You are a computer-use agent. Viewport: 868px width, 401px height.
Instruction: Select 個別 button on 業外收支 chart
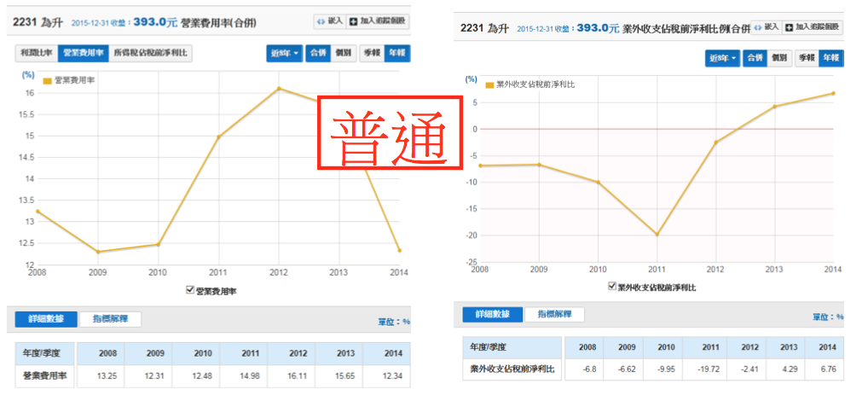pos(778,58)
